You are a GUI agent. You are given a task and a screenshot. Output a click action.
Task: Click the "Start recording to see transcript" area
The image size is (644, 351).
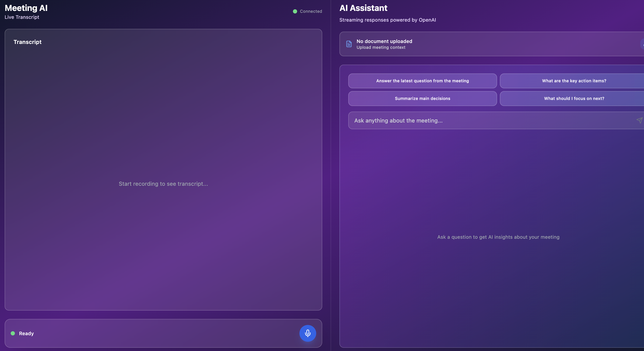pyautogui.click(x=163, y=184)
